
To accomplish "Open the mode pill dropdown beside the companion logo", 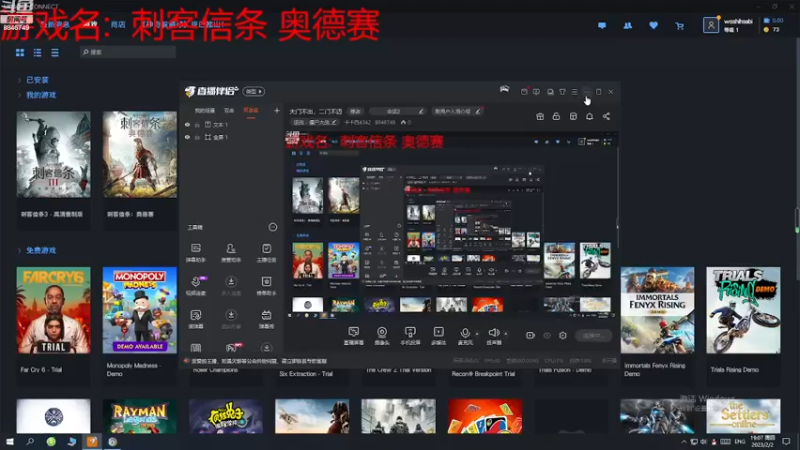I will 254,91.
